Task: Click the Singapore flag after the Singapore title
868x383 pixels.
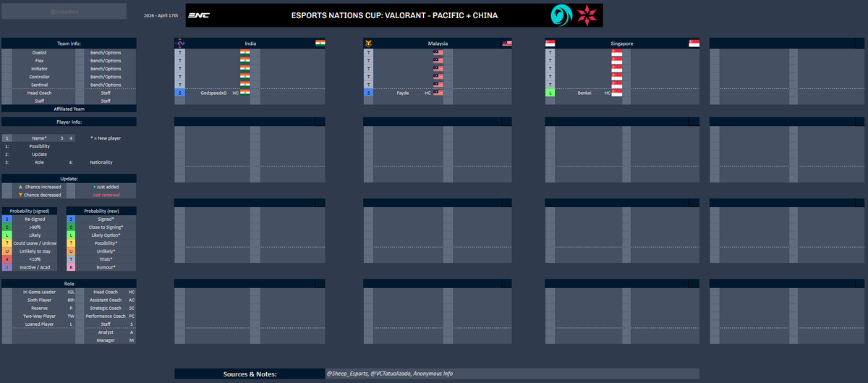Action: coord(694,43)
